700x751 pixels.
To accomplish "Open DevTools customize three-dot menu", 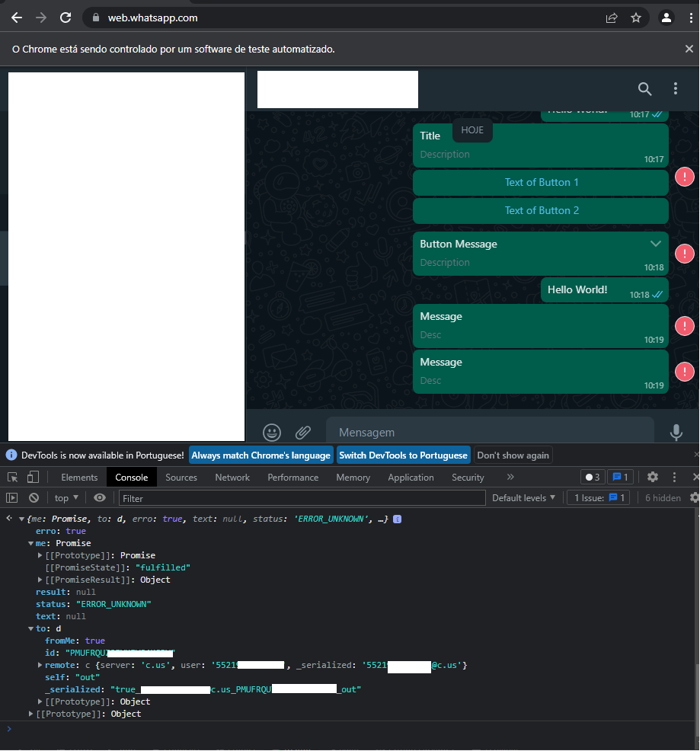I will tap(674, 477).
